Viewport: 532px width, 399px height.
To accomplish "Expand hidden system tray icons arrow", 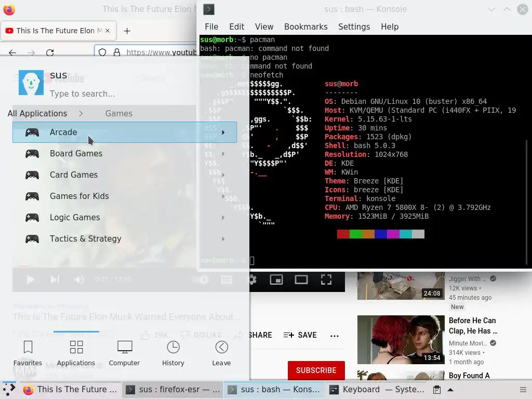I will point(450,390).
